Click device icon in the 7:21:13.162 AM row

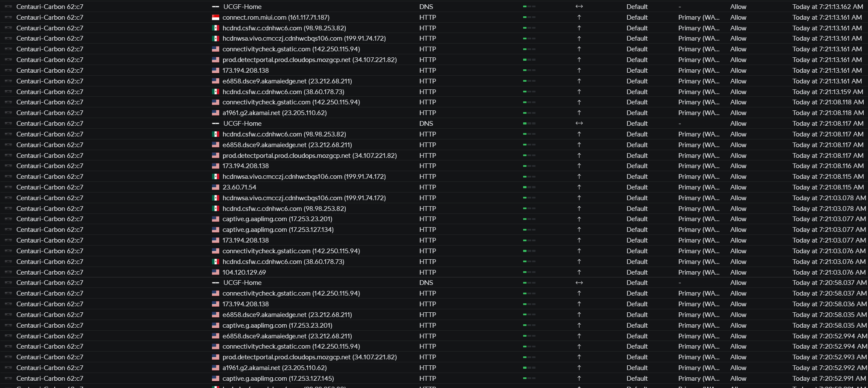coord(8,7)
